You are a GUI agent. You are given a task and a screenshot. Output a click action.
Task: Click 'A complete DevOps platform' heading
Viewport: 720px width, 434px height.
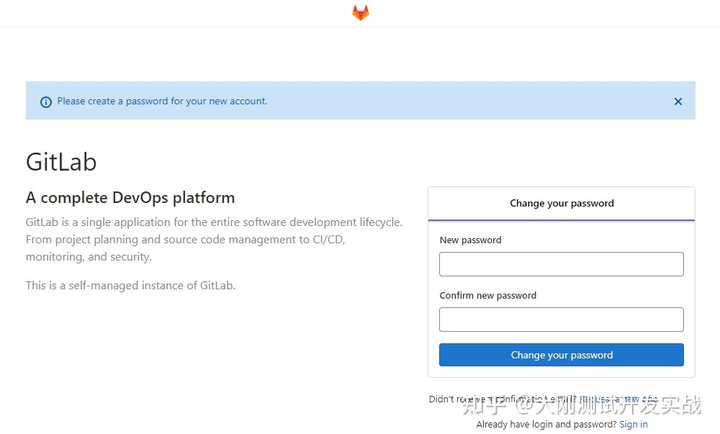tap(130, 197)
